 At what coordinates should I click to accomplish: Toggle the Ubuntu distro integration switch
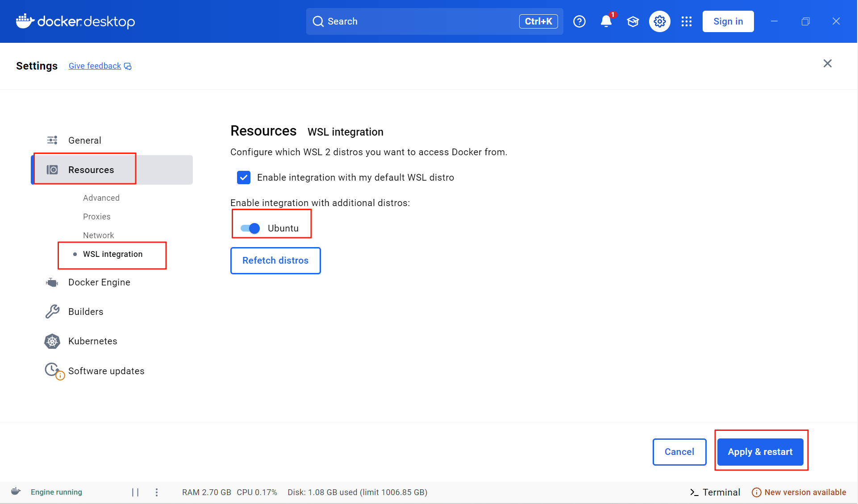coord(250,228)
